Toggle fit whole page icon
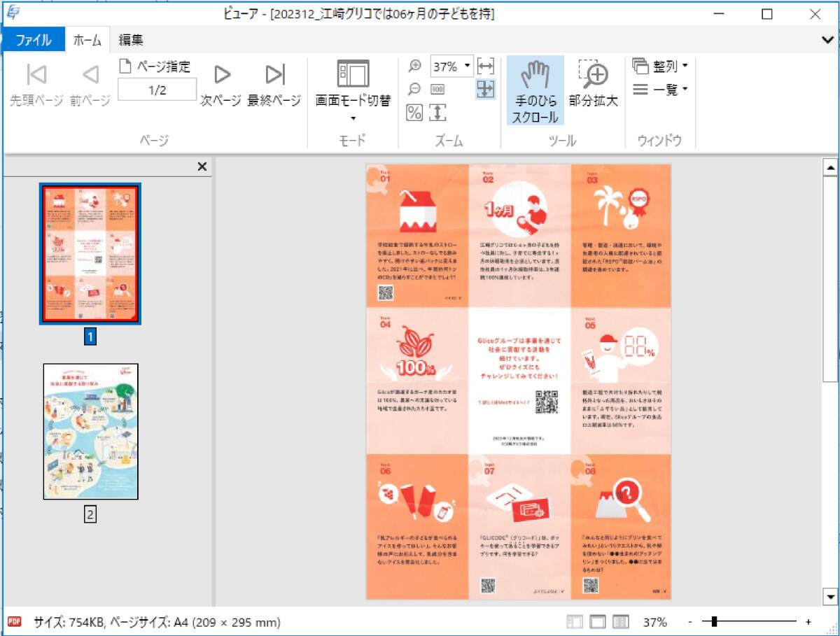 pyautogui.click(x=485, y=89)
